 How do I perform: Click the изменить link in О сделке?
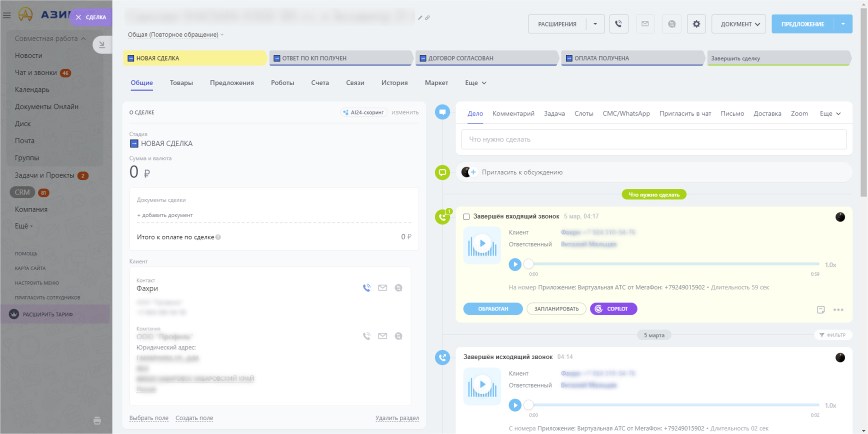point(405,112)
